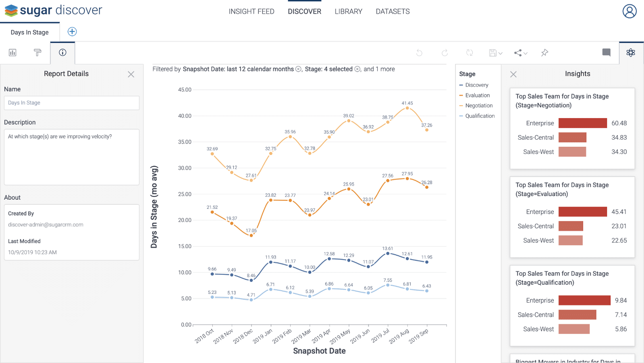The height and width of the screenshot is (363, 644).
Task: Open the partially visible Biggest Movers card
Action: point(572,359)
